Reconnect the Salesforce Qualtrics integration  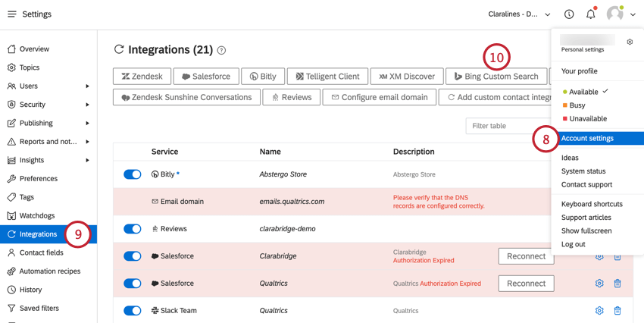coord(526,283)
